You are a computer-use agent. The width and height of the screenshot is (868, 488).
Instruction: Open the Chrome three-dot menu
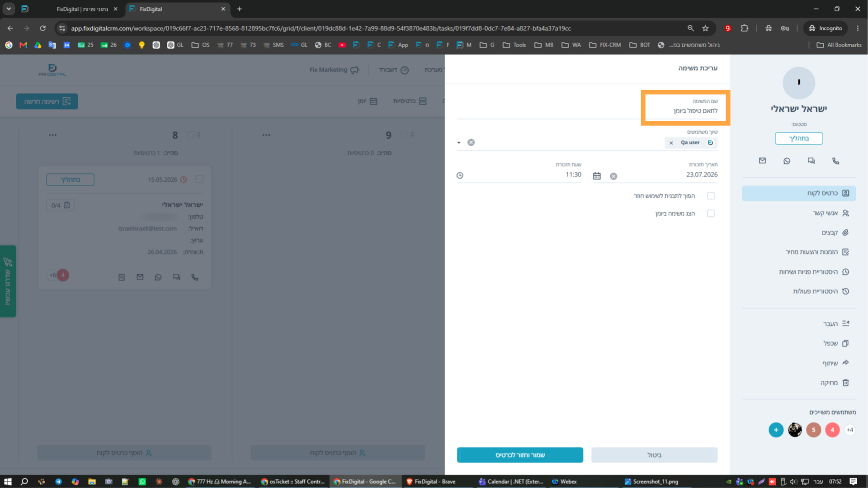[x=858, y=28]
